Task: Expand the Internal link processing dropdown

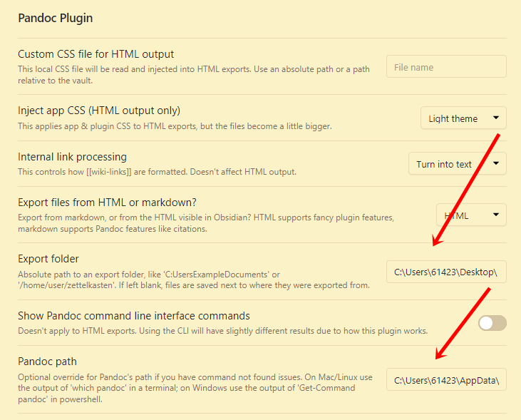Action: tap(457, 164)
